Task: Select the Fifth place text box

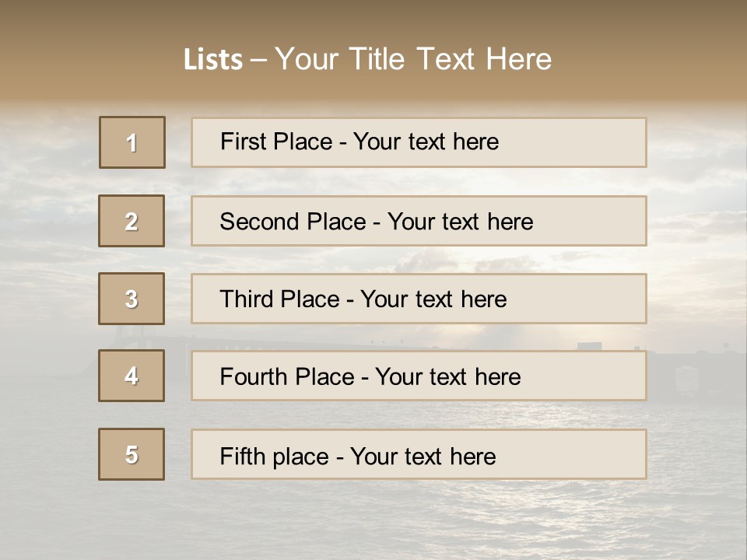Action: point(419,454)
